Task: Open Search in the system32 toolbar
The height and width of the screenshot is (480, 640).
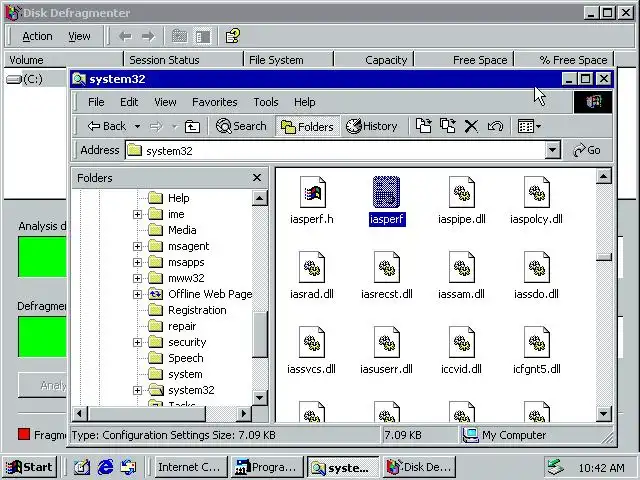Action: (x=241, y=126)
